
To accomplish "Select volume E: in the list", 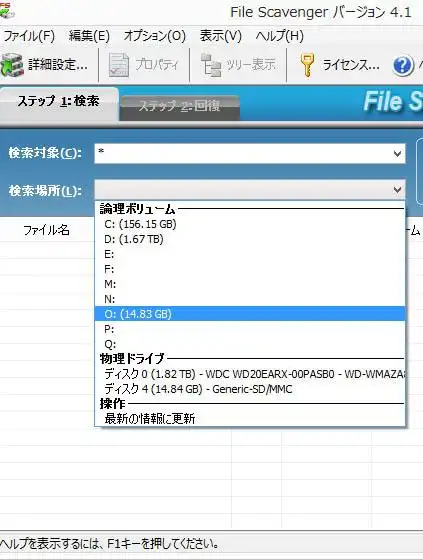I will (x=250, y=254).
